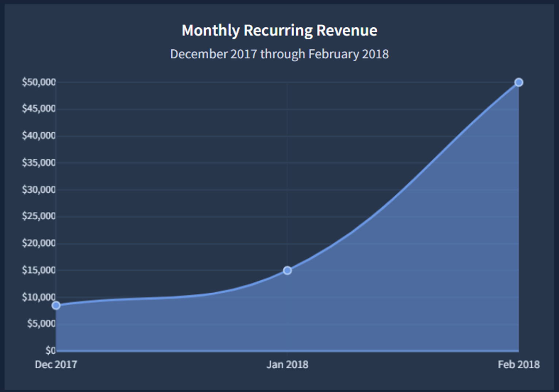Click the $45,000 y-axis label

coord(39,109)
